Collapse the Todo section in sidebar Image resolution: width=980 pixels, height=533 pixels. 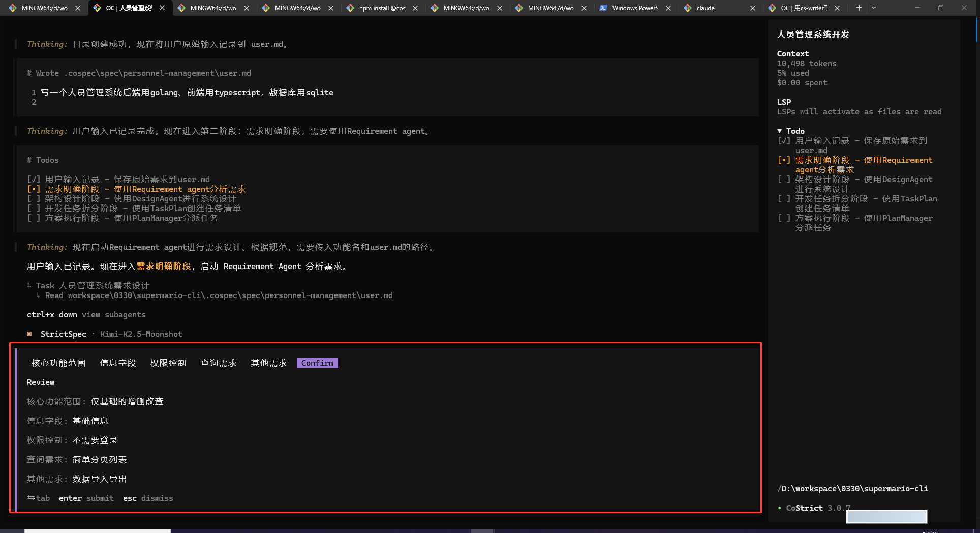point(780,131)
